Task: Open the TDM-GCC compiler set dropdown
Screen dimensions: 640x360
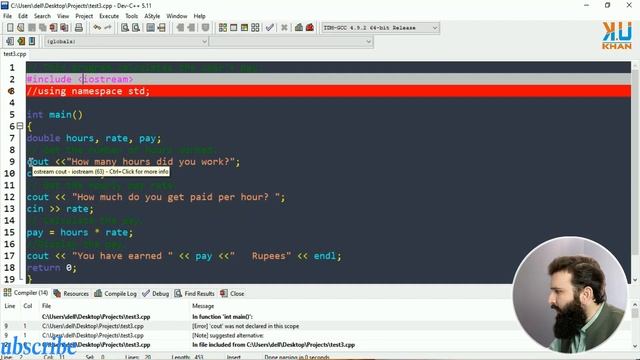Action: coord(380,28)
